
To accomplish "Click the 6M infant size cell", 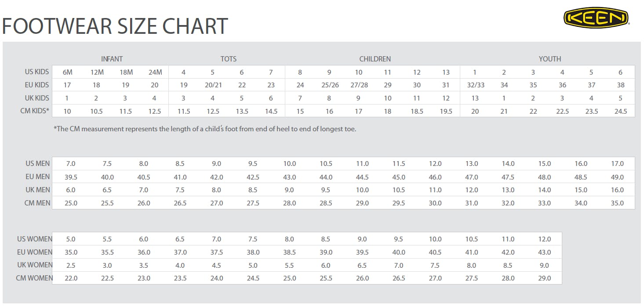I will click(67, 72).
